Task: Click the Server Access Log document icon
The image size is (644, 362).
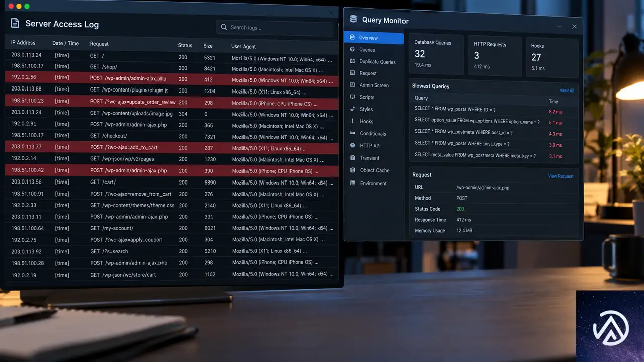Action: pyautogui.click(x=15, y=23)
